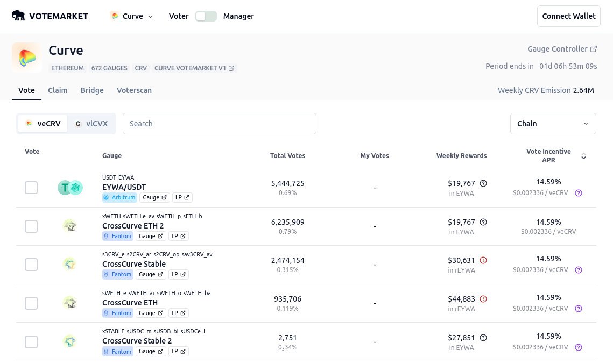
Task: Click the Total Votes column header
Action: [287, 155]
